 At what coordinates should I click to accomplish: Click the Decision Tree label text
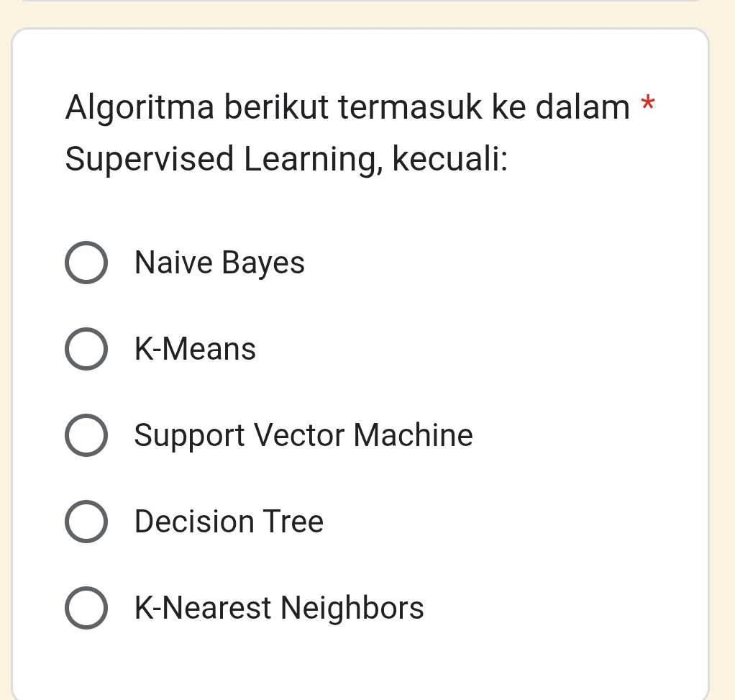228,522
